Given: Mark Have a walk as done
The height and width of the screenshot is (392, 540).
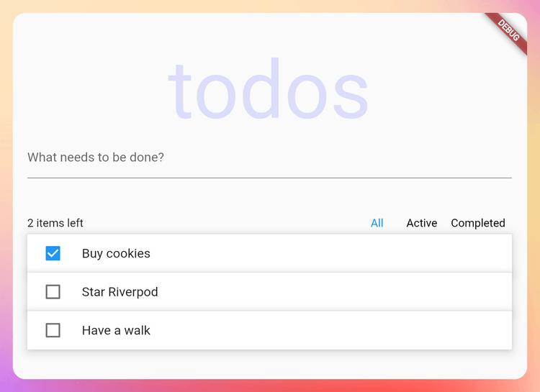Looking at the screenshot, I should pyautogui.click(x=53, y=330).
